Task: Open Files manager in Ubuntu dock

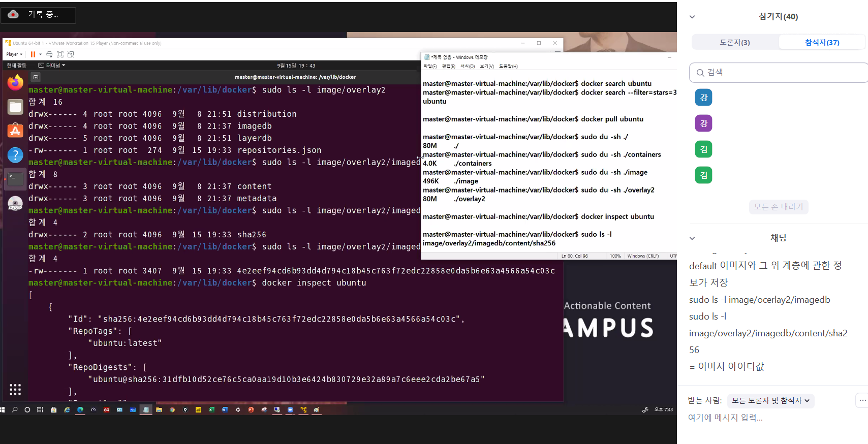Action: 15,107
